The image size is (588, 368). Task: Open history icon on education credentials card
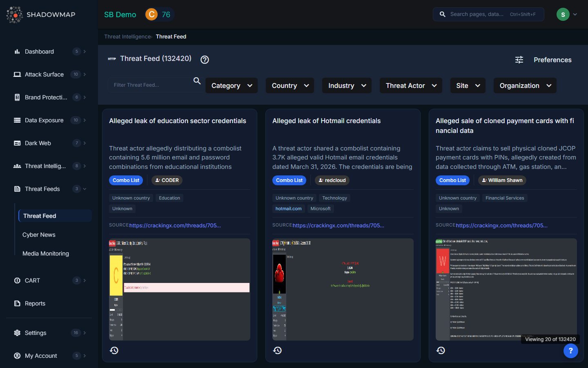(x=114, y=350)
